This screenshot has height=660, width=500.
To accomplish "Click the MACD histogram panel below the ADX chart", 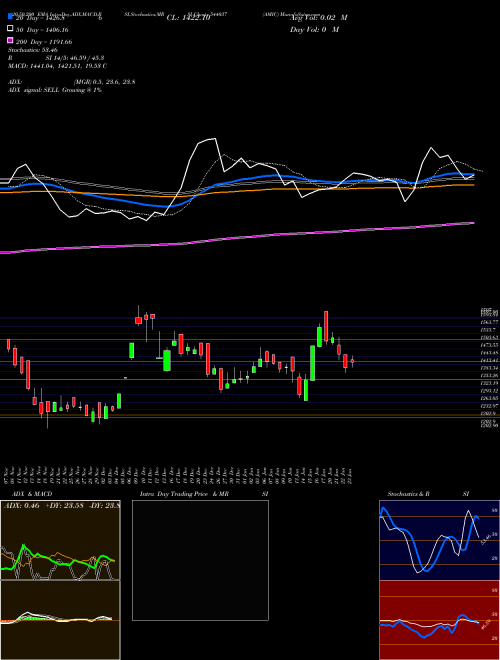I will [60, 620].
